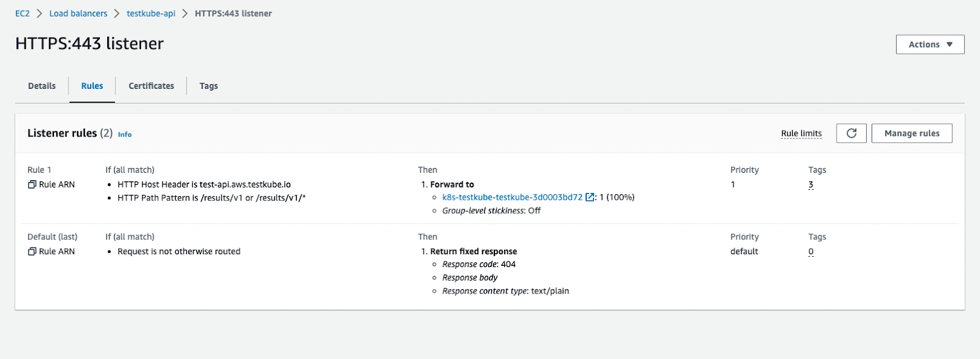Expand the Actions button chevron

pyautogui.click(x=949, y=44)
